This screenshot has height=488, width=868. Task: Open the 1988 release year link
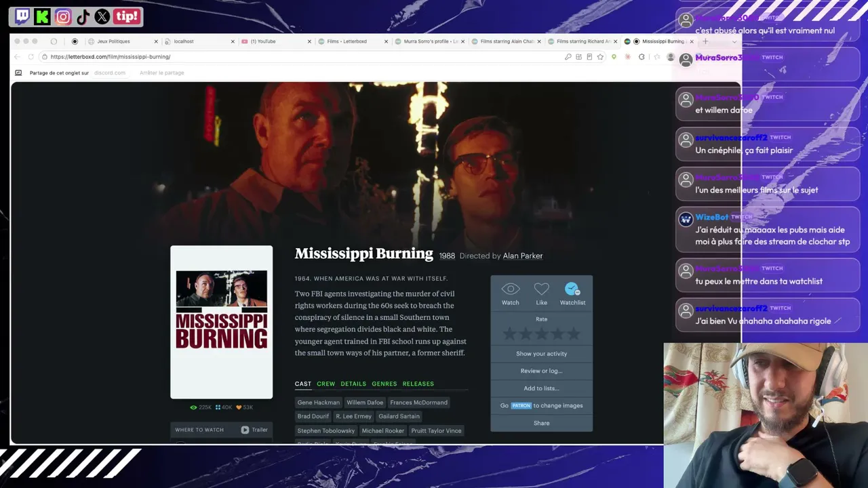click(447, 256)
